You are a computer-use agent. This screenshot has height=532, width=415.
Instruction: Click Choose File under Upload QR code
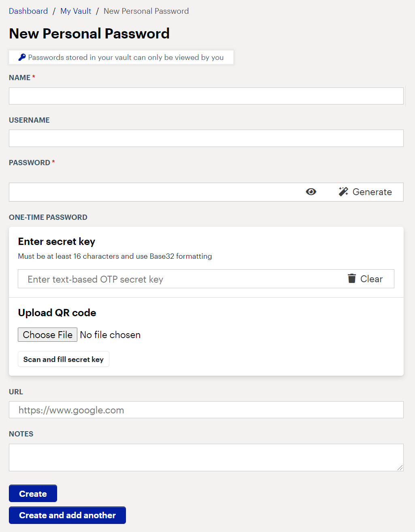(47, 334)
